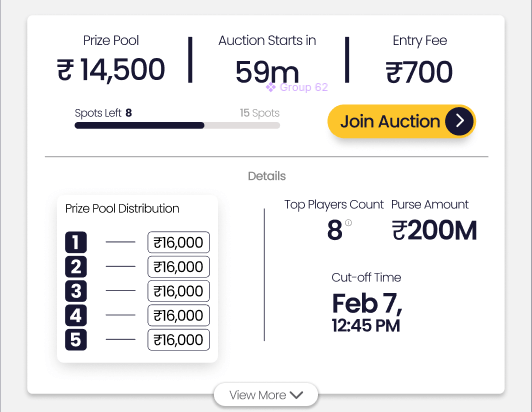
Task: Click the Group 62 diamond icon
Action: point(271,88)
